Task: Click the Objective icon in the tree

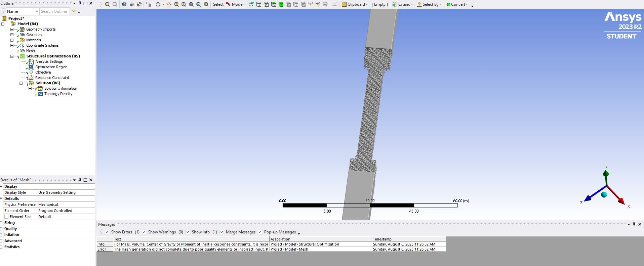Action: pyautogui.click(x=31, y=72)
